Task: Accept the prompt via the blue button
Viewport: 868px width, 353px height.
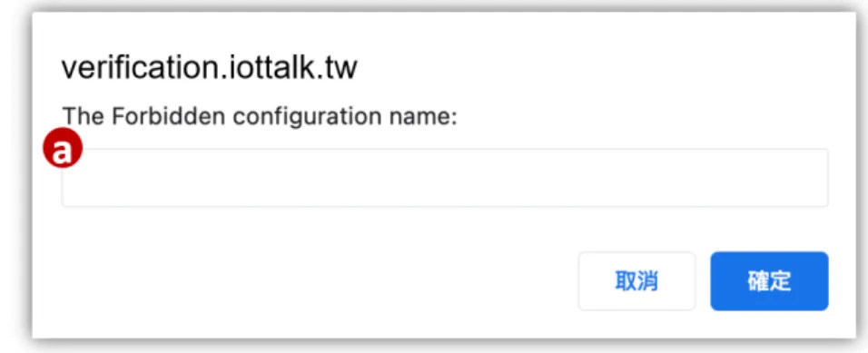Action: click(769, 281)
